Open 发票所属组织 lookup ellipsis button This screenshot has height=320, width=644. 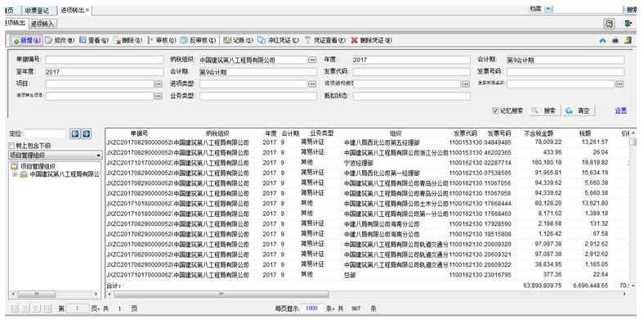point(619,84)
